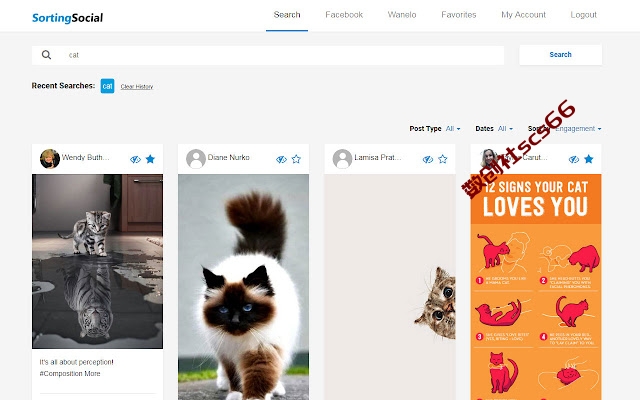Click Logout in the navigation
The width and height of the screenshot is (640, 400).
tap(584, 15)
